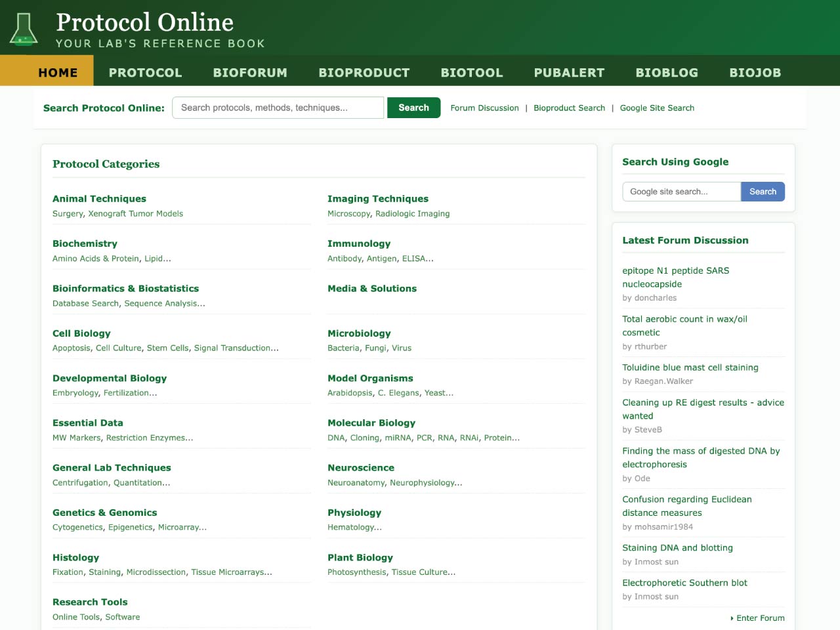
Task: Open the Stem Cells subcategory link
Action: pyautogui.click(x=168, y=348)
